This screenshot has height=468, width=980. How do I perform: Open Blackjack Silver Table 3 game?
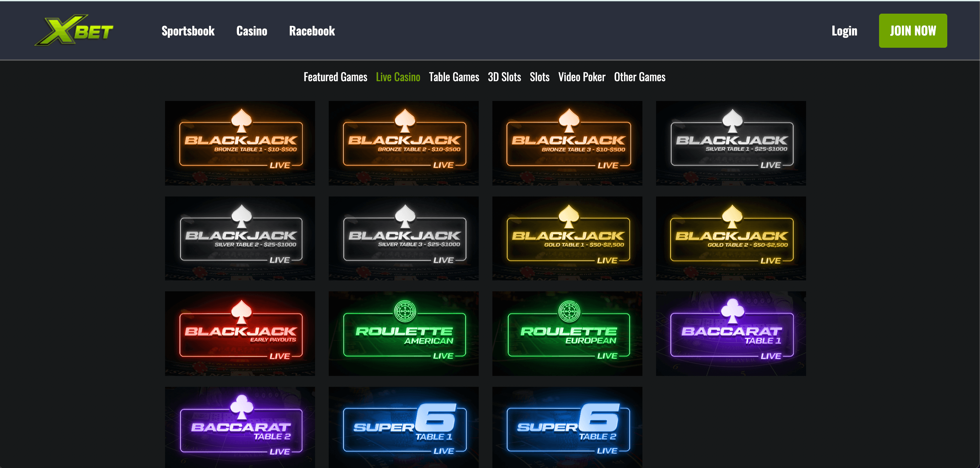pos(404,238)
